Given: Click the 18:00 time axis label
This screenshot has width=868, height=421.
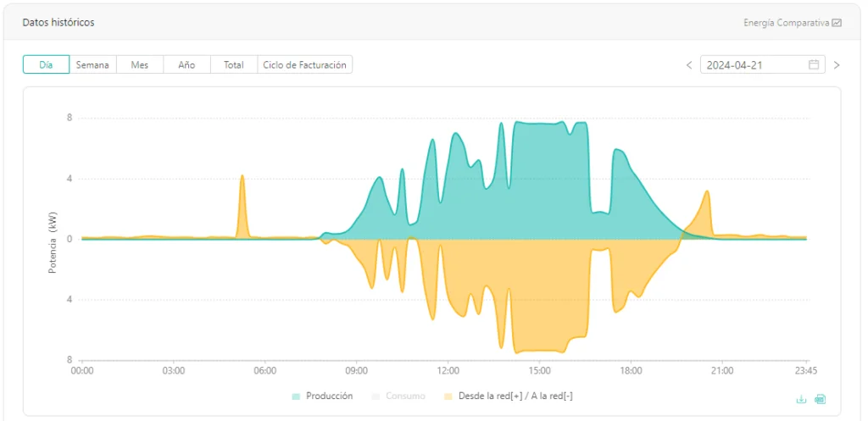Looking at the screenshot, I should pyautogui.click(x=631, y=371).
